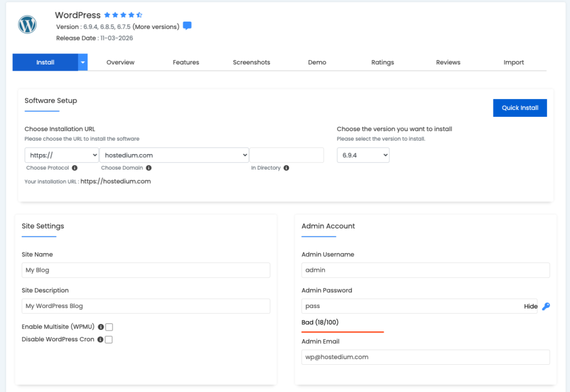
Task: Open the Disable WordPress Cron info tooltip icon
Action: pos(100,339)
